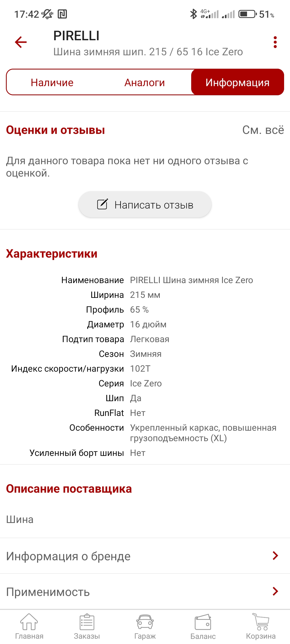
Task: Tap the PIRELLI product title
Action: point(77,36)
